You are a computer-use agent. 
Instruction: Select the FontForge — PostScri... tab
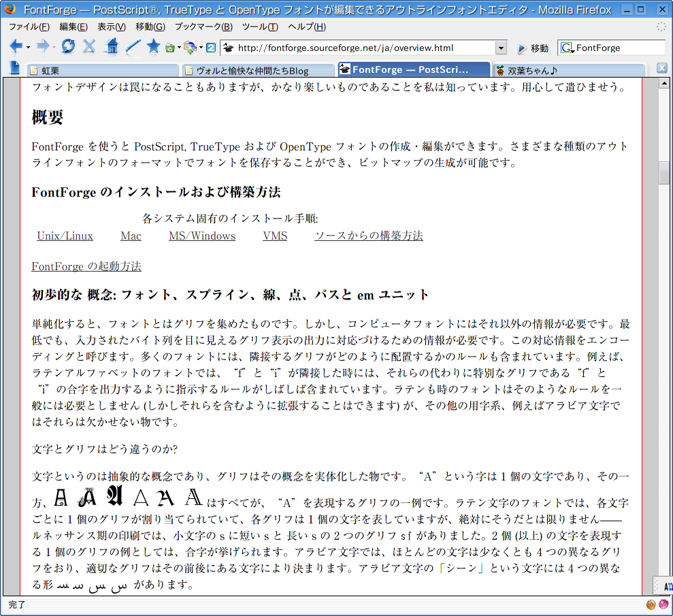click(x=414, y=69)
